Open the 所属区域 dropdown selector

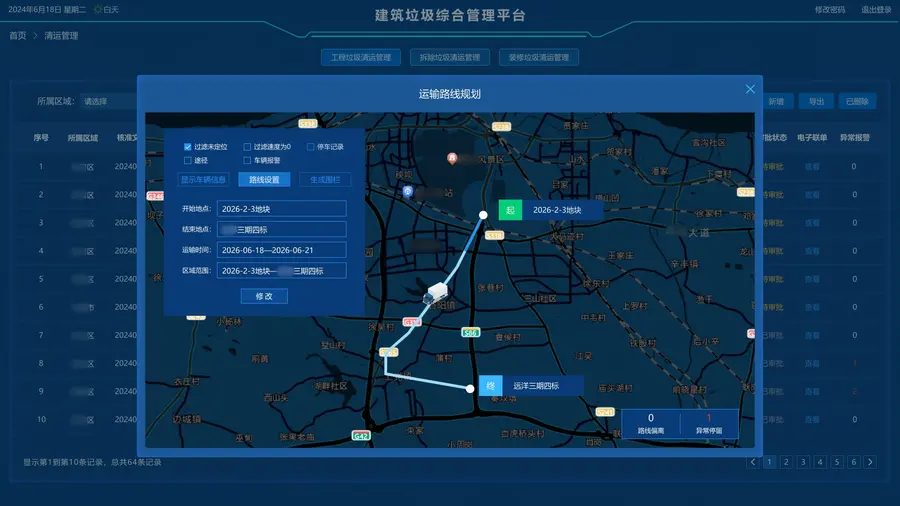(109, 102)
